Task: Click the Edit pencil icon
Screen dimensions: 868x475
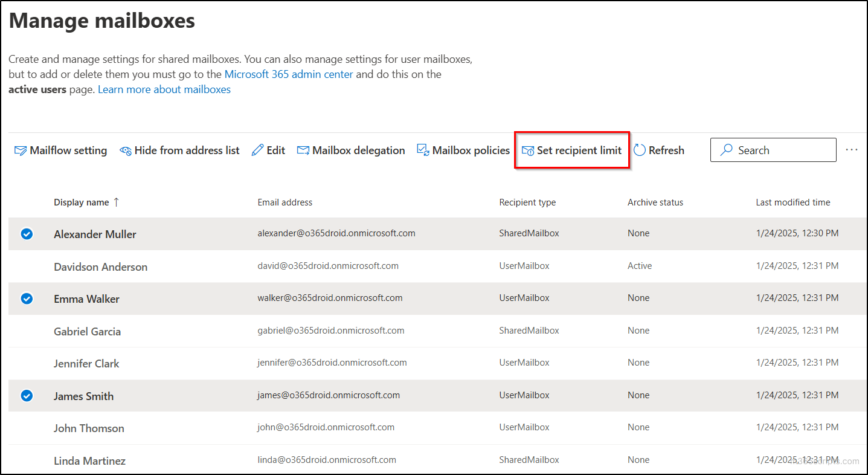Action: pyautogui.click(x=256, y=150)
